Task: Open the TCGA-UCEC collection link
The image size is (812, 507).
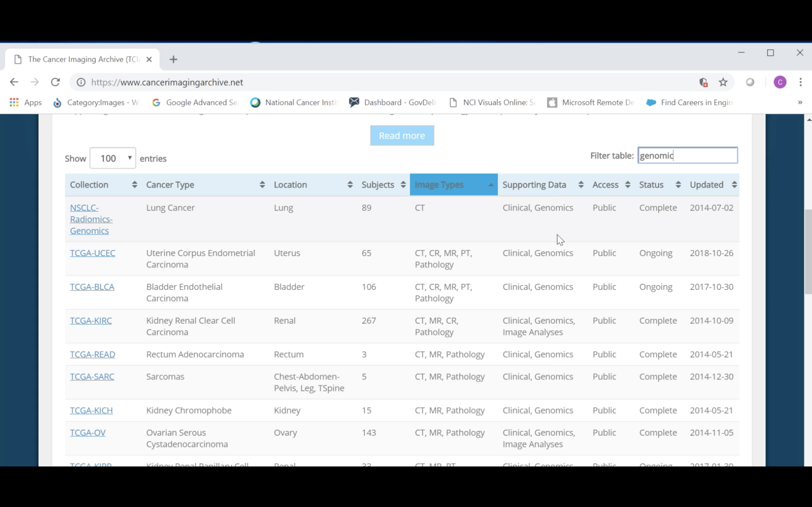Action: click(x=92, y=253)
